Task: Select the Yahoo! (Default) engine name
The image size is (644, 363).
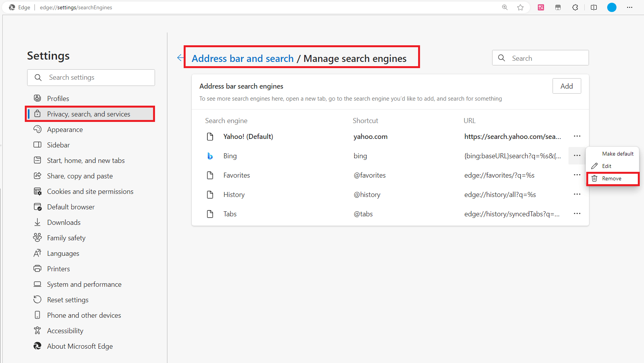Action: tap(248, 137)
